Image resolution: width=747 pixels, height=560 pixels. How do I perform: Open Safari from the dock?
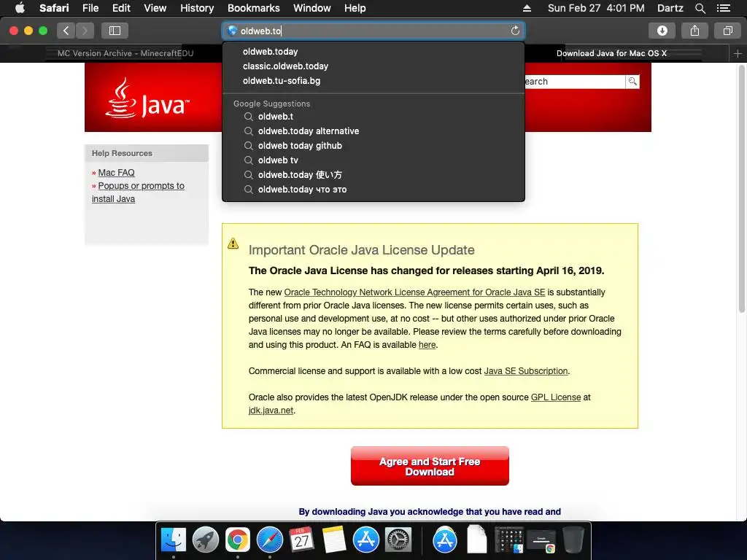click(x=270, y=540)
